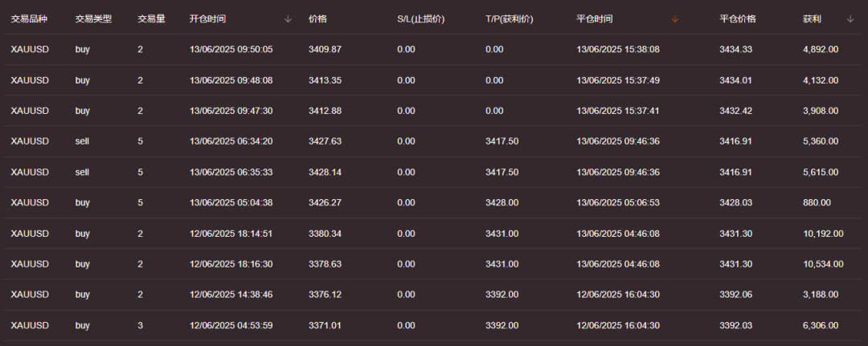This screenshot has height=346, width=868.
Task: Click XAUUSD in the 6,306.00 row
Action: (x=30, y=325)
